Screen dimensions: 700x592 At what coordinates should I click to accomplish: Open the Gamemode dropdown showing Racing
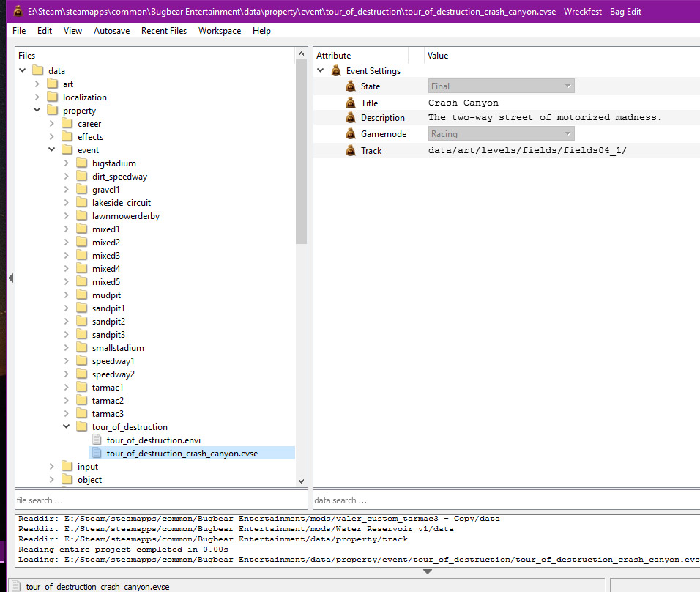pyautogui.click(x=501, y=133)
